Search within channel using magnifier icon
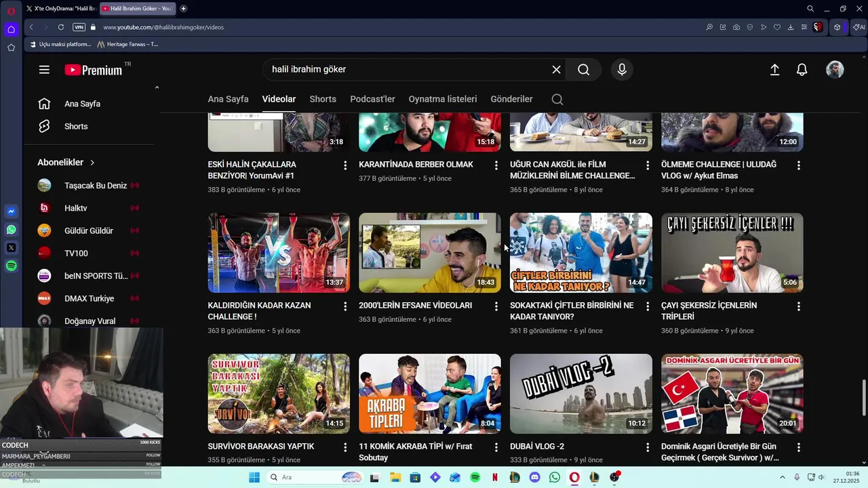The image size is (868, 488). click(557, 100)
